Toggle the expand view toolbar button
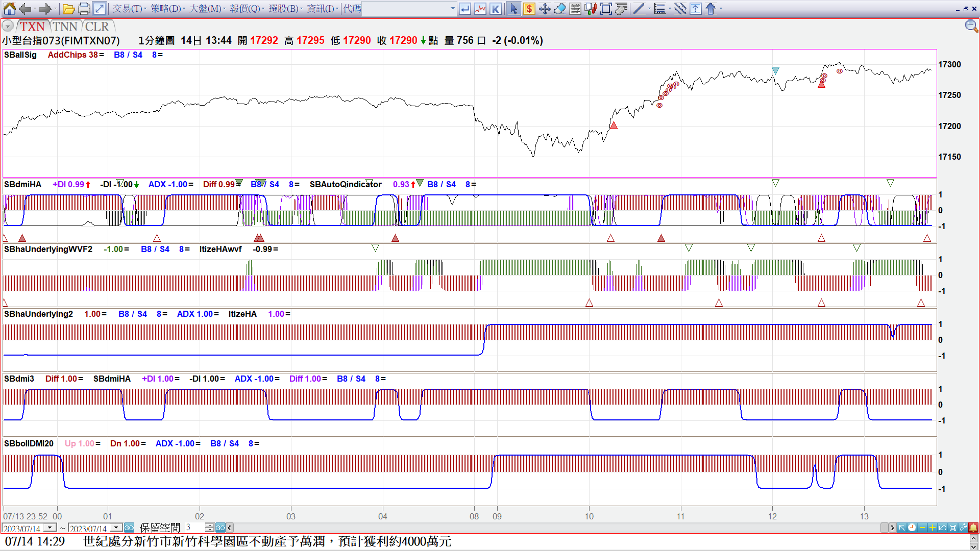This screenshot has height=551, width=980. [100, 9]
